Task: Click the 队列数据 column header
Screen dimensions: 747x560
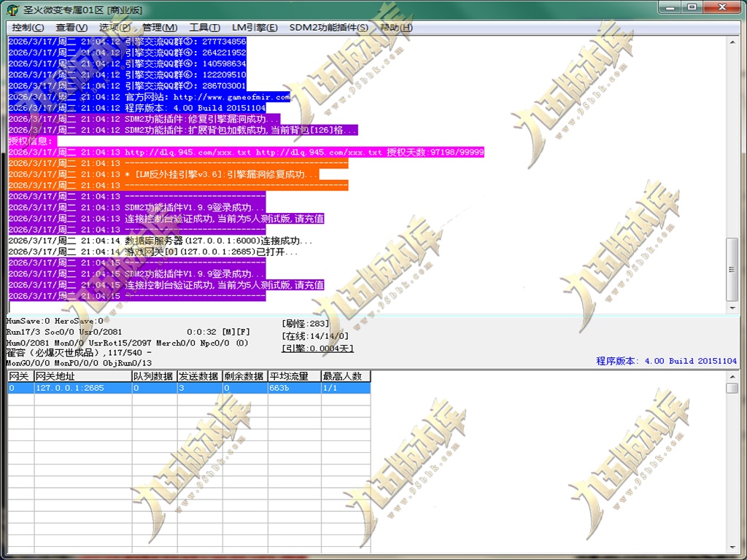Action: [x=155, y=376]
